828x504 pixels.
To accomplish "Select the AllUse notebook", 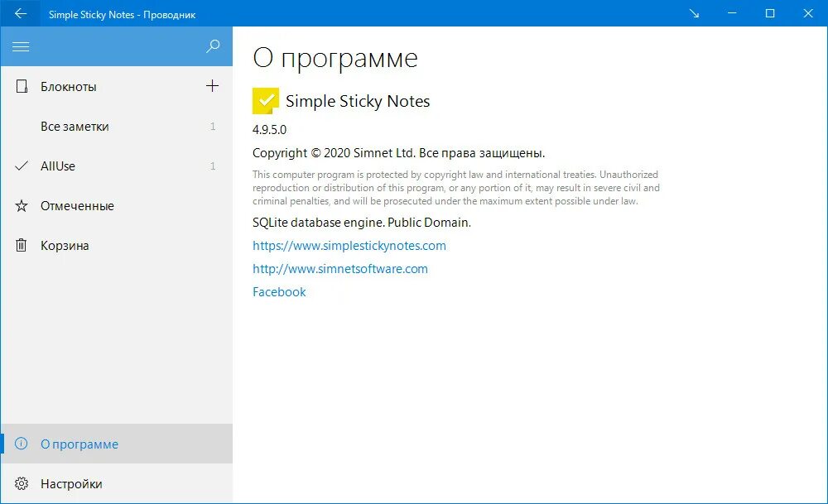I will tap(117, 166).
